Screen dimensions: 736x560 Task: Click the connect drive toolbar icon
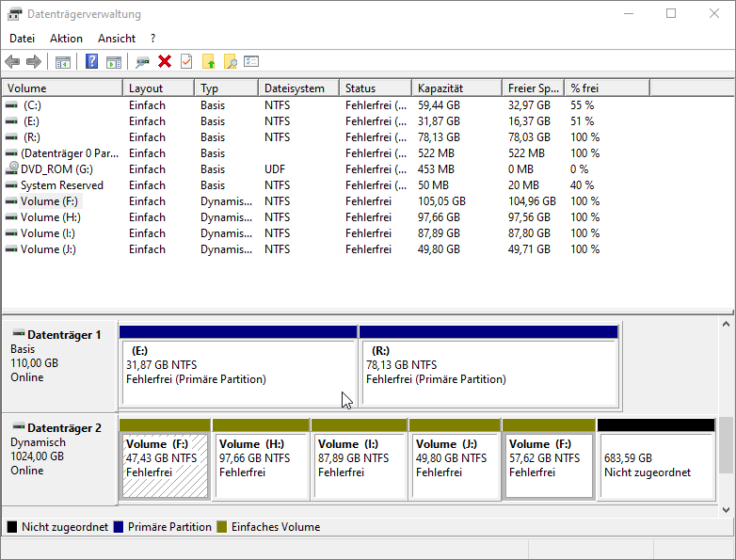tap(143, 61)
